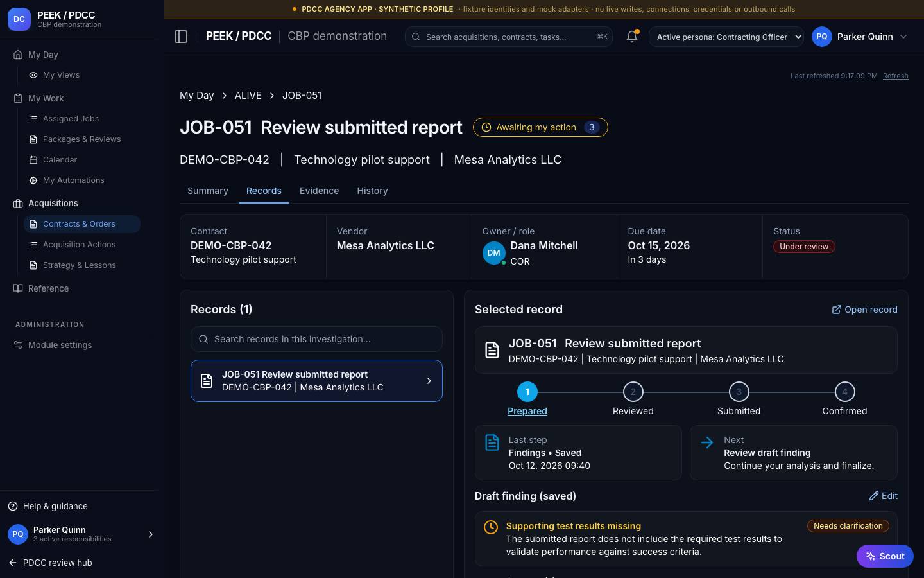The image size is (924, 578).
Task: Open the Active persona dropdown
Action: click(726, 37)
